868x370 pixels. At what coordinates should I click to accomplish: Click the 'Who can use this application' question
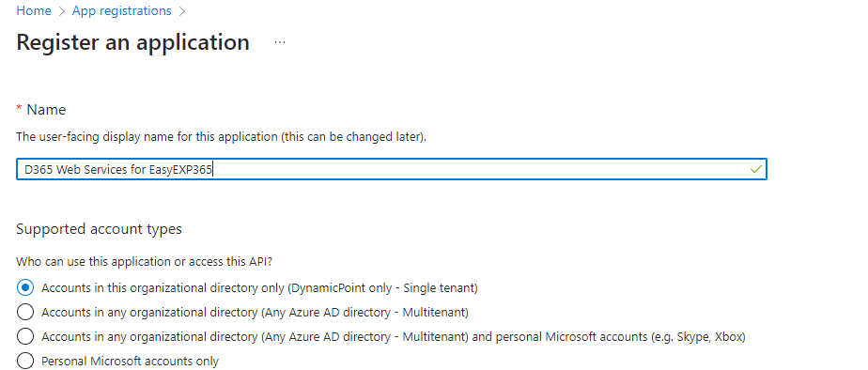click(144, 262)
